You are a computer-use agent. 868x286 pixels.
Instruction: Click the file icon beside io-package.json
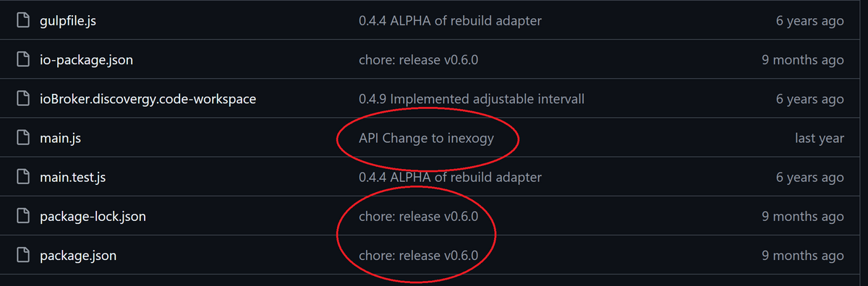(x=23, y=60)
